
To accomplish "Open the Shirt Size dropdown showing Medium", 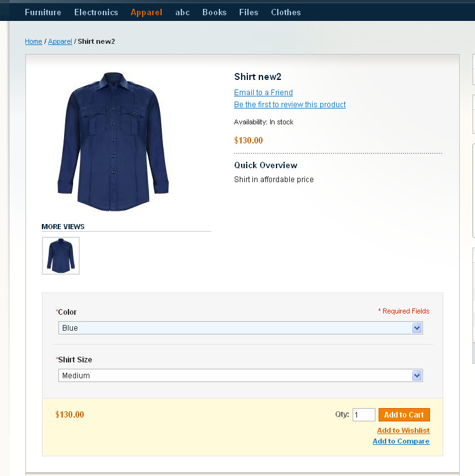I will point(240,376).
